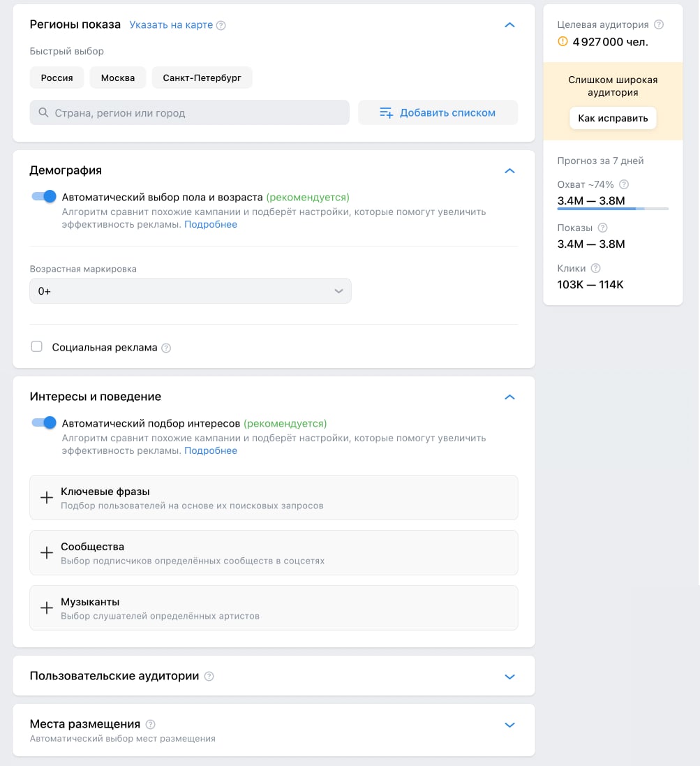This screenshot has height=766, width=700.
Task: Click the Как исправить button
Action: click(612, 118)
